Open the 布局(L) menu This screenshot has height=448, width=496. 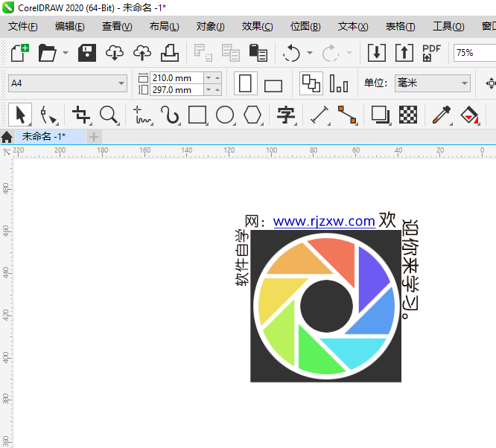tap(164, 27)
